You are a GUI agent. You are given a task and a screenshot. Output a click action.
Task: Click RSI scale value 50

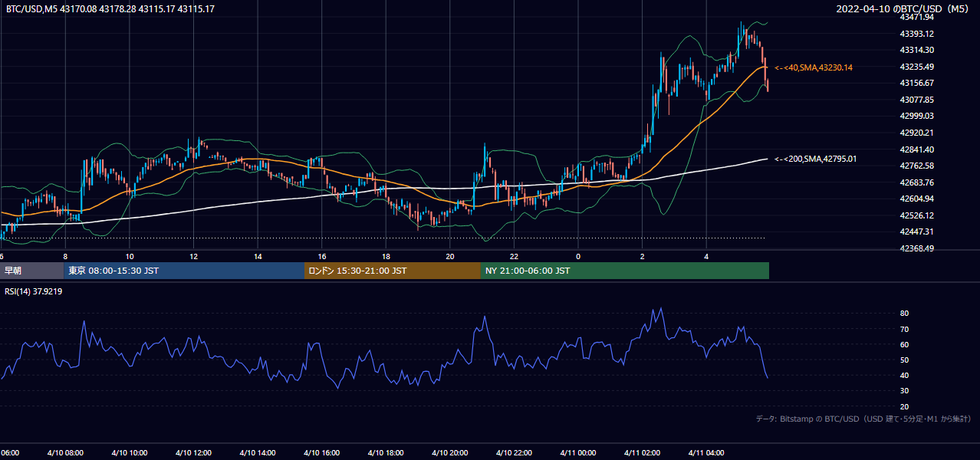904,360
